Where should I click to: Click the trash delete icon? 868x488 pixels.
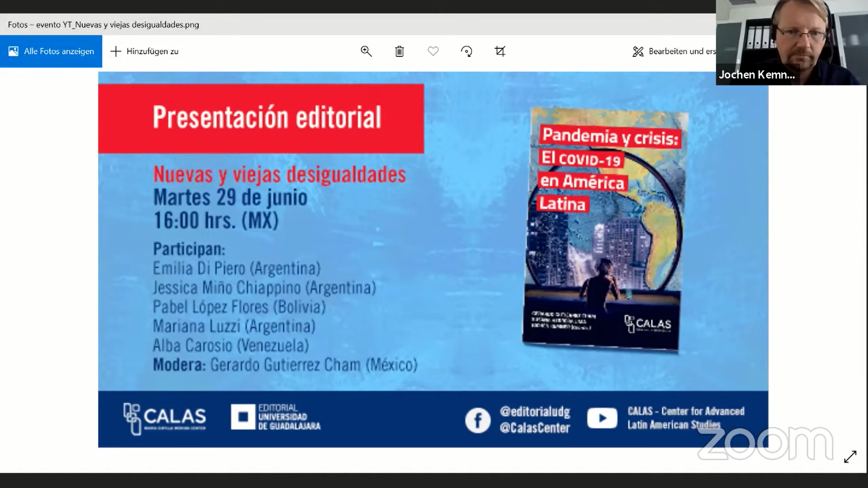399,52
